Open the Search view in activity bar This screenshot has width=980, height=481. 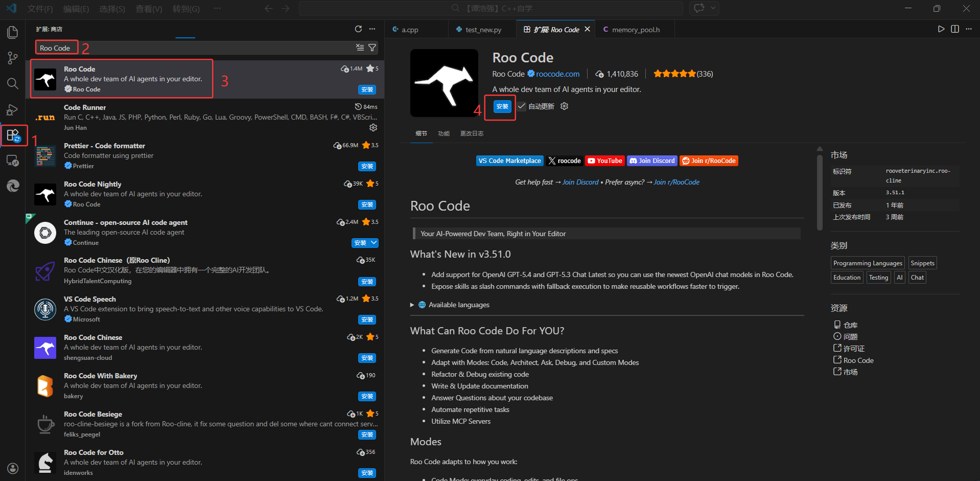[x=13, y=83]
